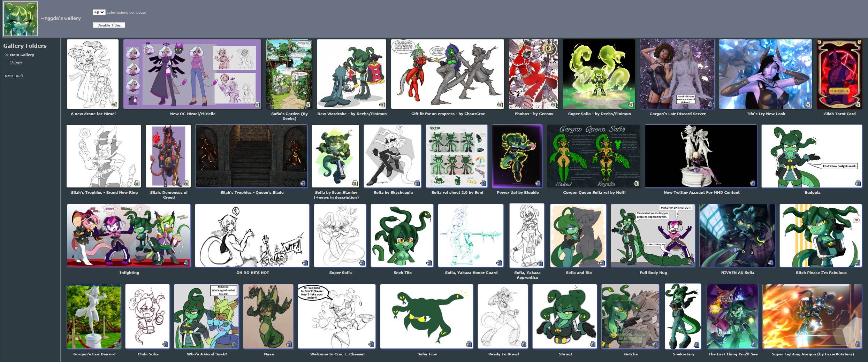Open the Main Gallery folder
Screen dimensions: 868x362
pos(22,55)
